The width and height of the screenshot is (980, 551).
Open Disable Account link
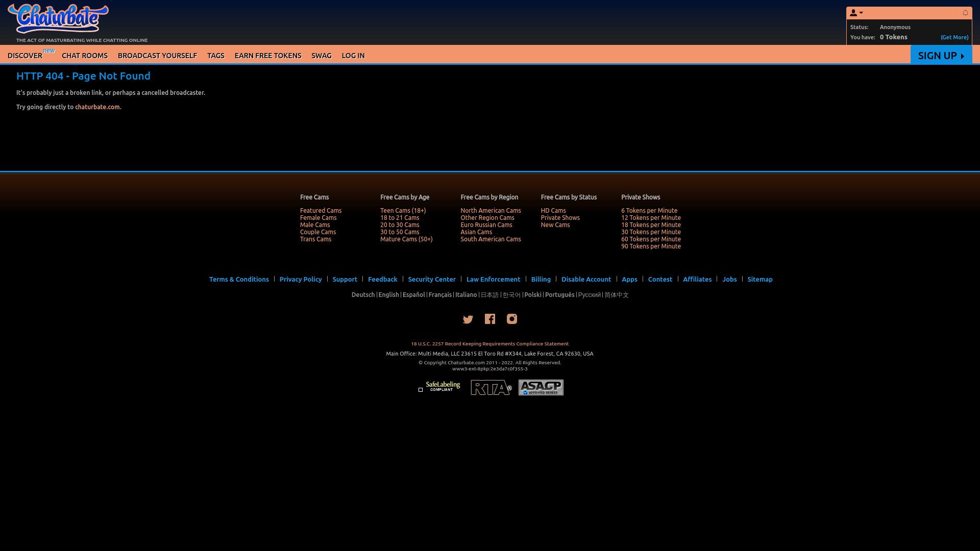586,280
